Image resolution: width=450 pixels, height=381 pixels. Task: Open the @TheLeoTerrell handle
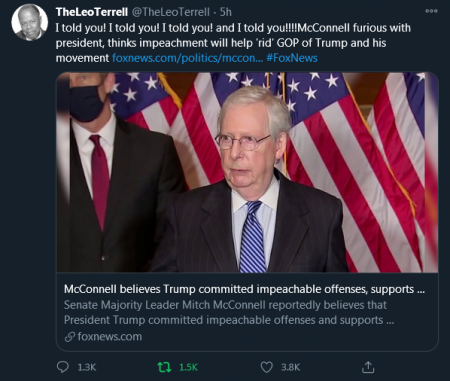click(171, 12)
